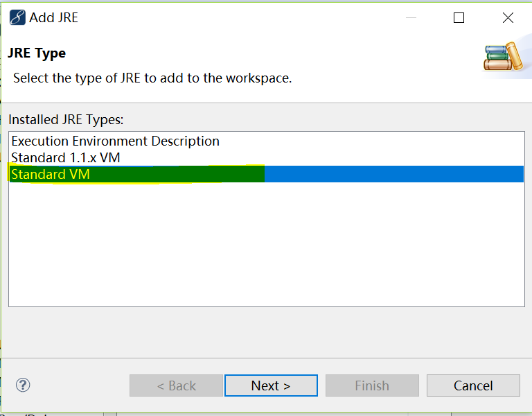Select the highlighted Standard VM entry
532x416 pixels.
coord(266,174)
